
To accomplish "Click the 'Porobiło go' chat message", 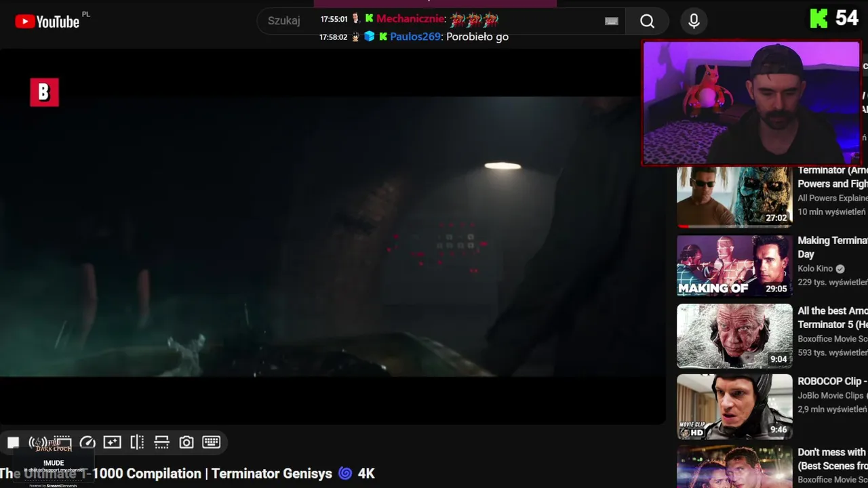I will pos(477,37).
